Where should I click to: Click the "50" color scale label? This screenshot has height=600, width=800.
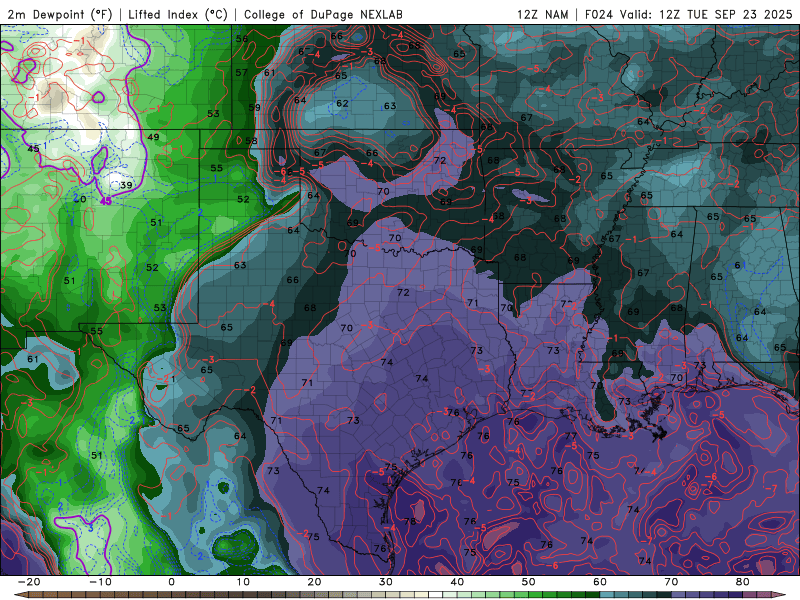[529, 582]
